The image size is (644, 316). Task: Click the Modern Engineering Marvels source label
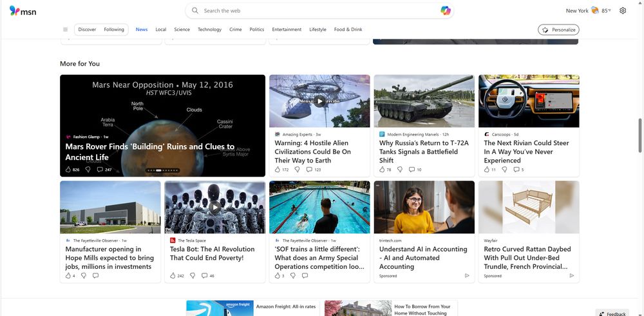tap(413, 134)
